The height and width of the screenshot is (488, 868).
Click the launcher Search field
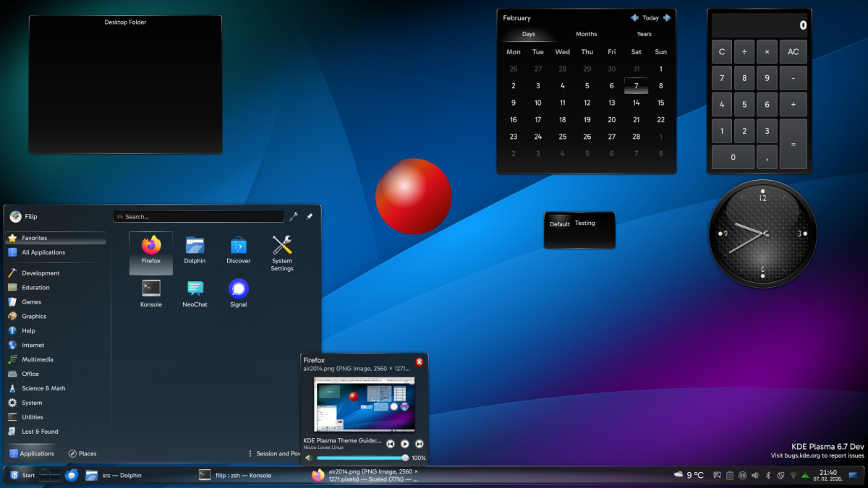coord(199,216)
